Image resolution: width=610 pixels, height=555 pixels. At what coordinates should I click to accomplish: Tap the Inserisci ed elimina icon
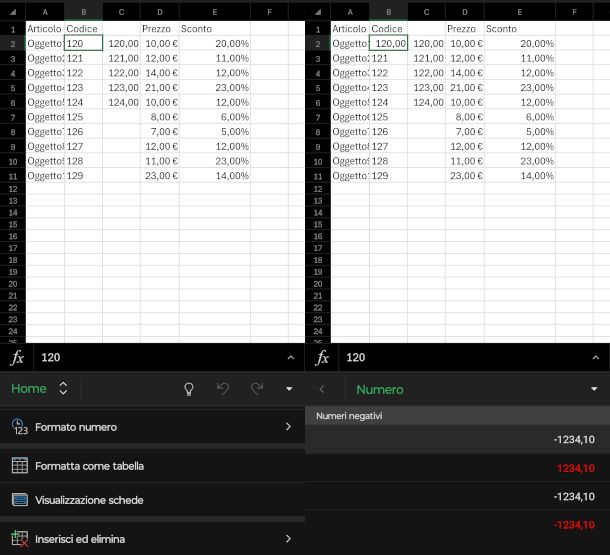19,539
